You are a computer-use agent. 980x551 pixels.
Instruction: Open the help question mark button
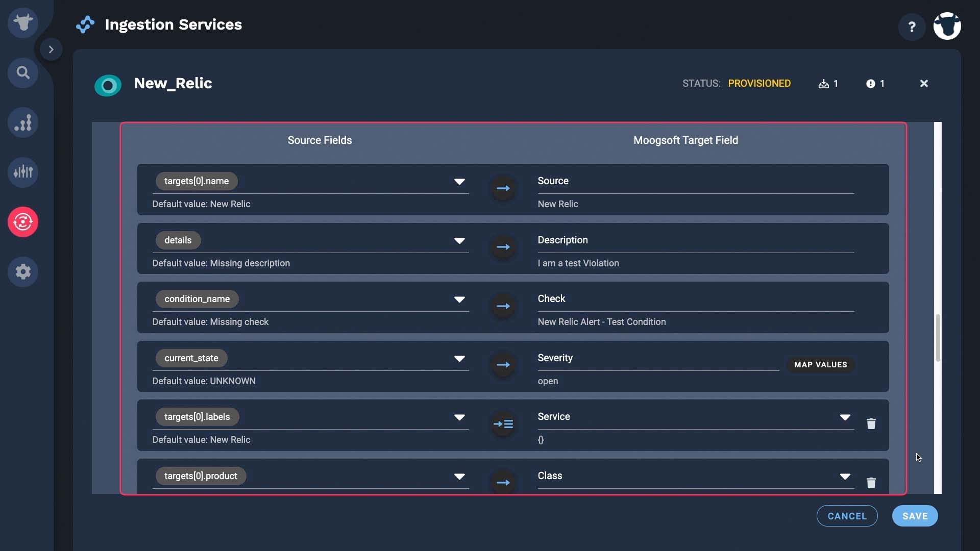click(x=912, y=27)
